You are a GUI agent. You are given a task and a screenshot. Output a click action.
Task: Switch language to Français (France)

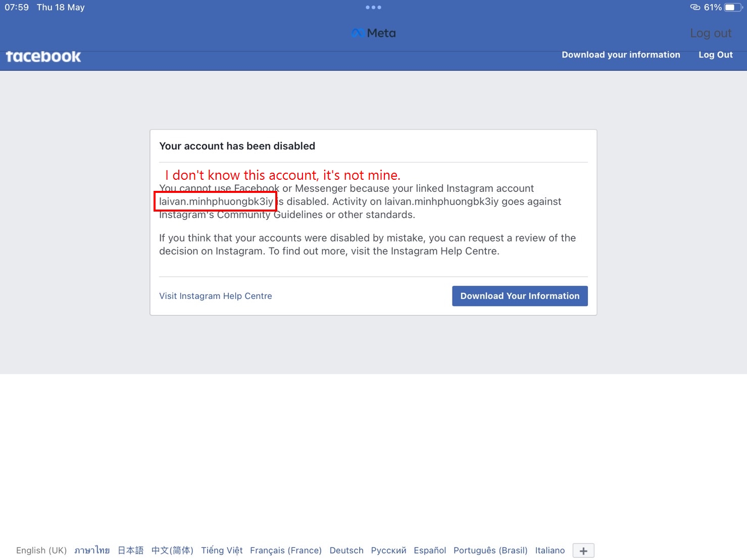pyautogui.click(x=286, y=550)
